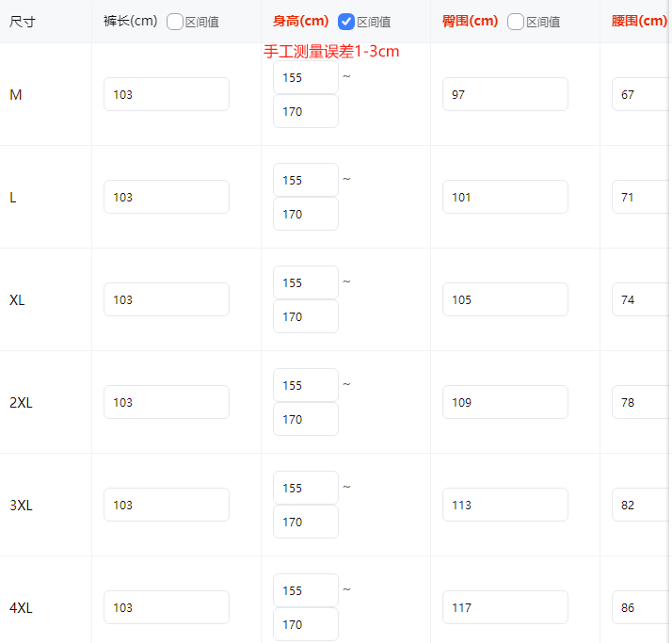Image resolution: width=672 pixels, height=643 pixels.
Task: Edit minimum height 155 for size 3XL
Action: pyautogui.click(x=306, y=488)
